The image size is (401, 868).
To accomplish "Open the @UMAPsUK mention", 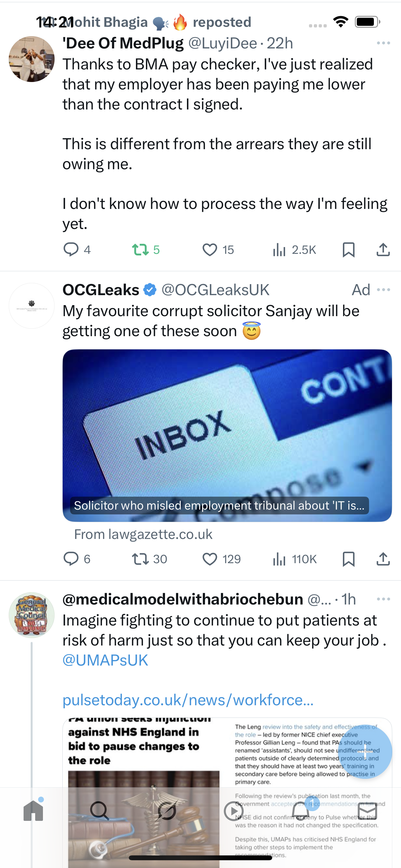I will (105, 660).
